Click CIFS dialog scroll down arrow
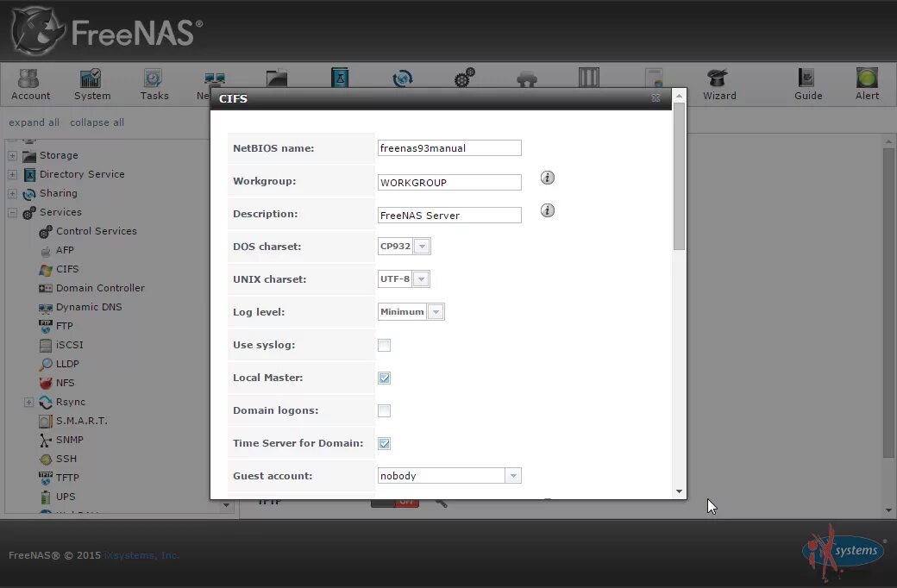Image resolution: width=897 pixels, height=588 pixels. [x=679, y=491]
